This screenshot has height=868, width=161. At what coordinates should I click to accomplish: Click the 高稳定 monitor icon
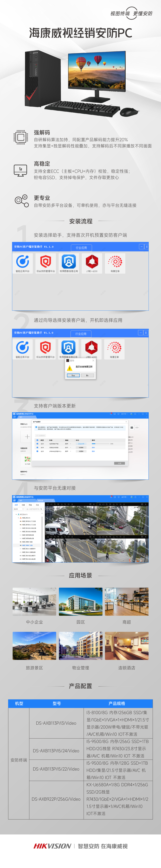click(x=21, y=170)
